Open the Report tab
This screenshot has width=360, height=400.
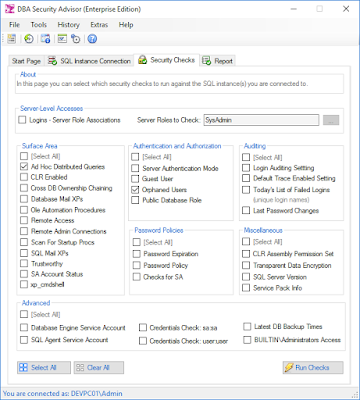tap(218, 61)
